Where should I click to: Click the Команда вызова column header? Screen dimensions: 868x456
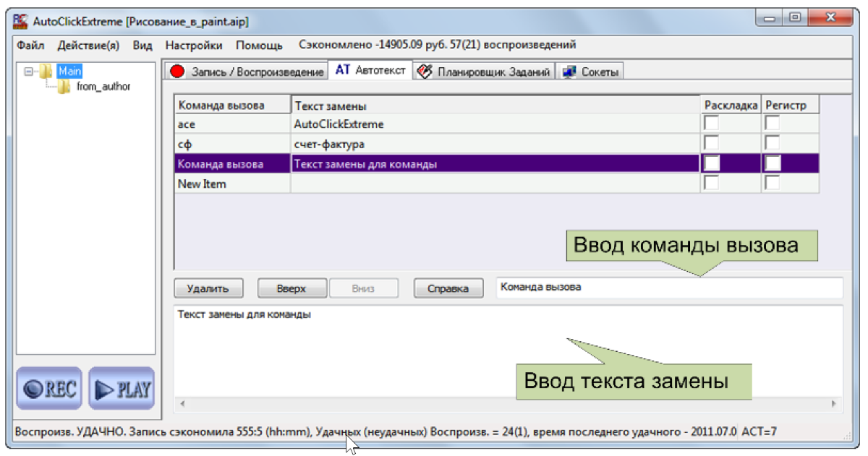[232, 106]
